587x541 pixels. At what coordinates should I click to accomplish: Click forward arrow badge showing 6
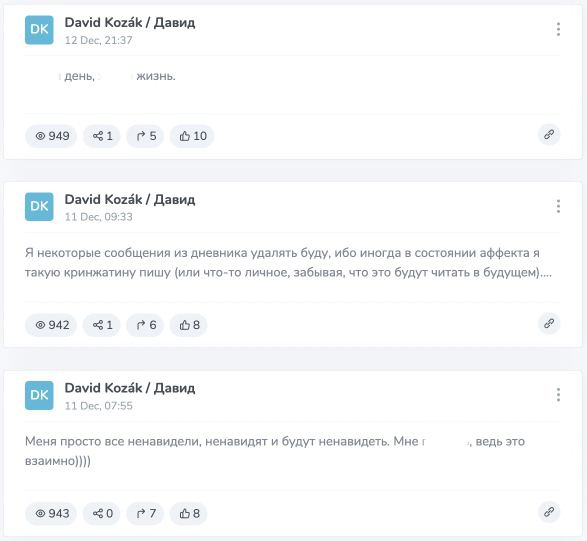click(x=145, y=325)
